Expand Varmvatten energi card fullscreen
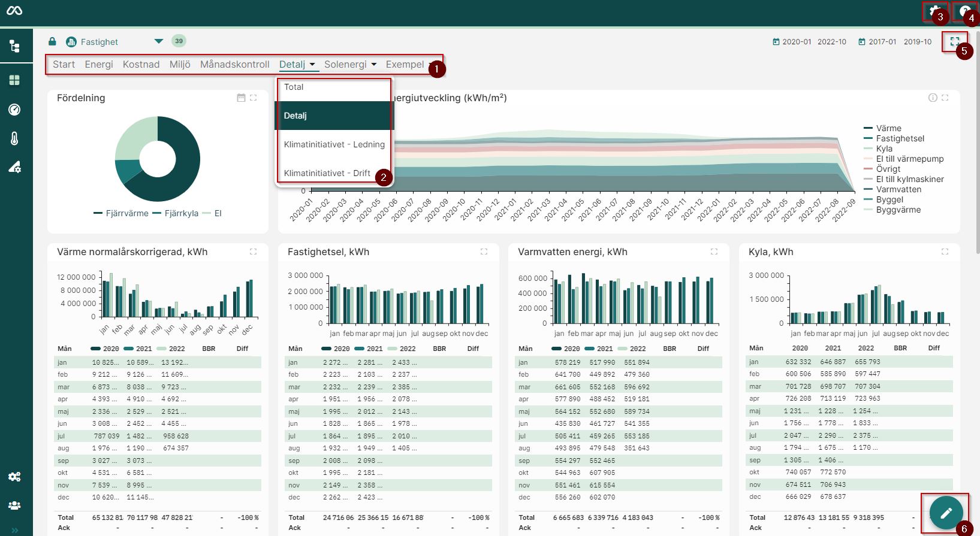 (x=714, y=252)
